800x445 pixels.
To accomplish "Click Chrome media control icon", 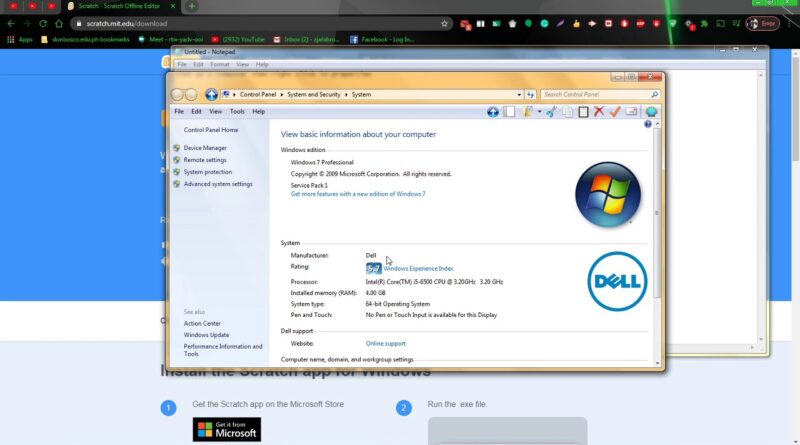I will [x=736, y=23].
